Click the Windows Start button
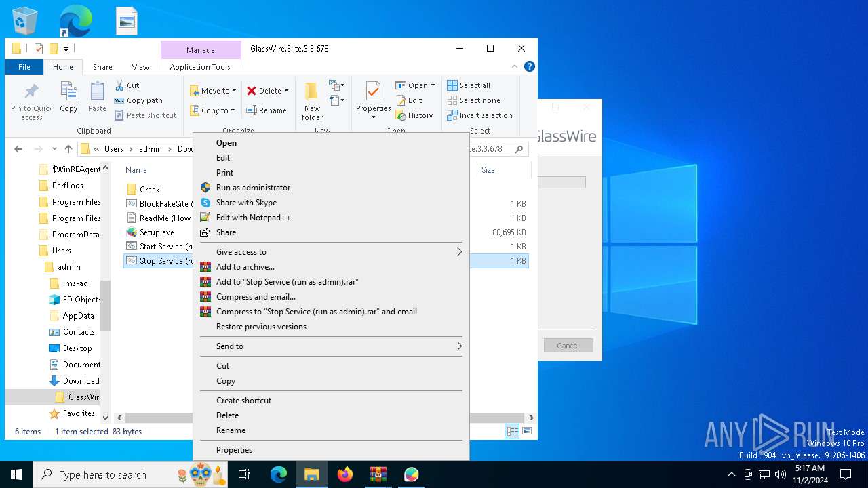 (x=16, y=474)
